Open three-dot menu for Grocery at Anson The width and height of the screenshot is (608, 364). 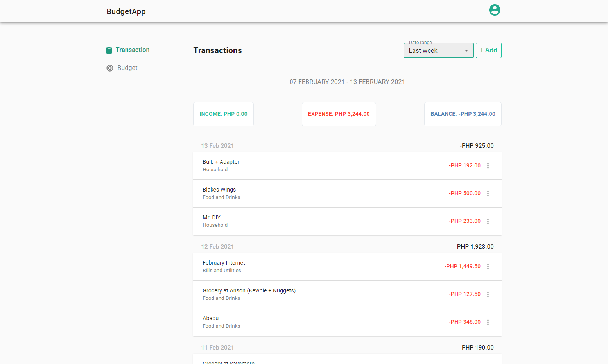coord(488,294)
